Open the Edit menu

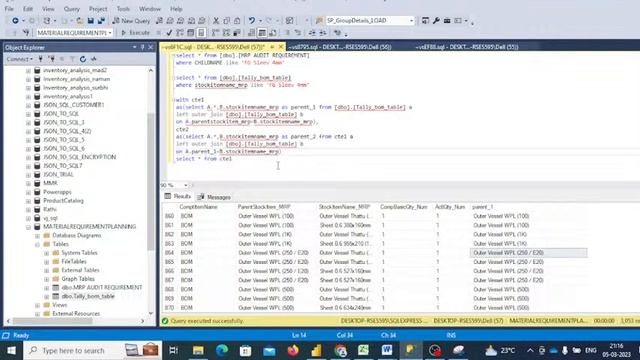[x=28, y=9]
